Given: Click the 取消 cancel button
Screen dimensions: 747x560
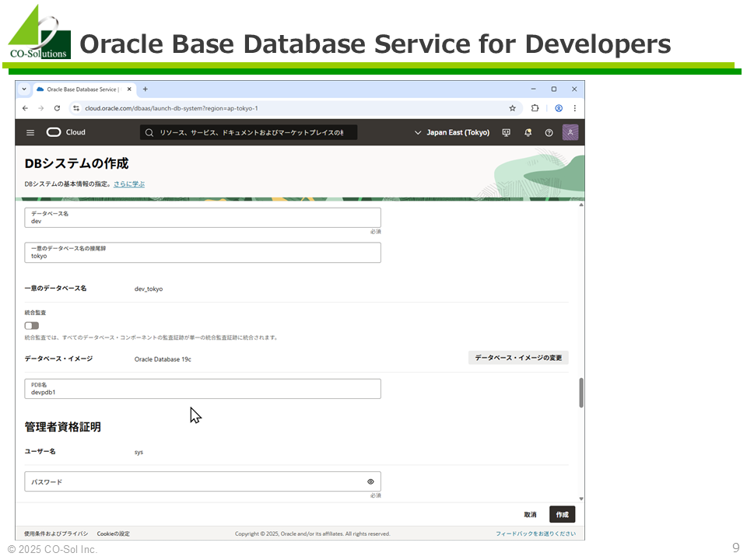Looking at the screenshot, I should coord(530,515).
